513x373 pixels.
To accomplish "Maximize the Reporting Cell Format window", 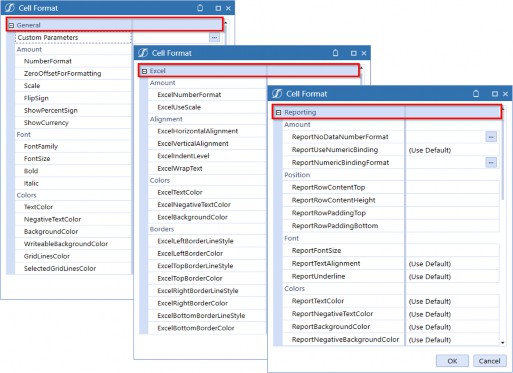I will [x=495, y=94].
